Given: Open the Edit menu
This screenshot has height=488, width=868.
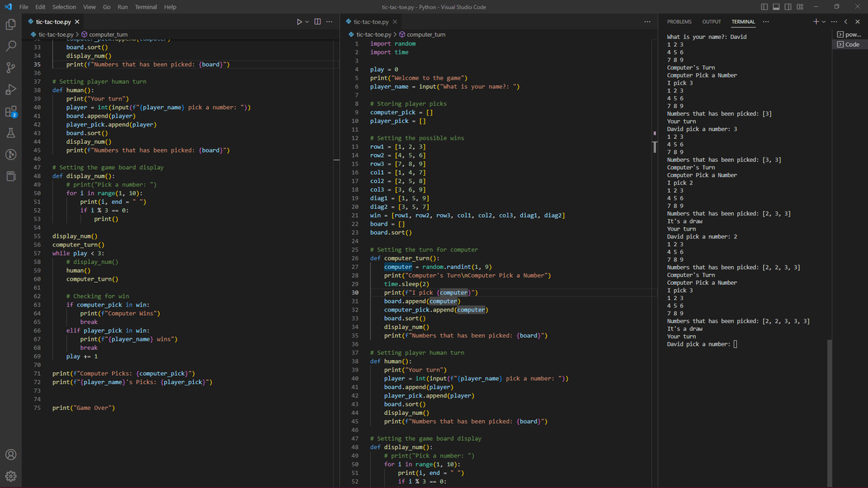Looking at the screenshot, I should (41, 7).
